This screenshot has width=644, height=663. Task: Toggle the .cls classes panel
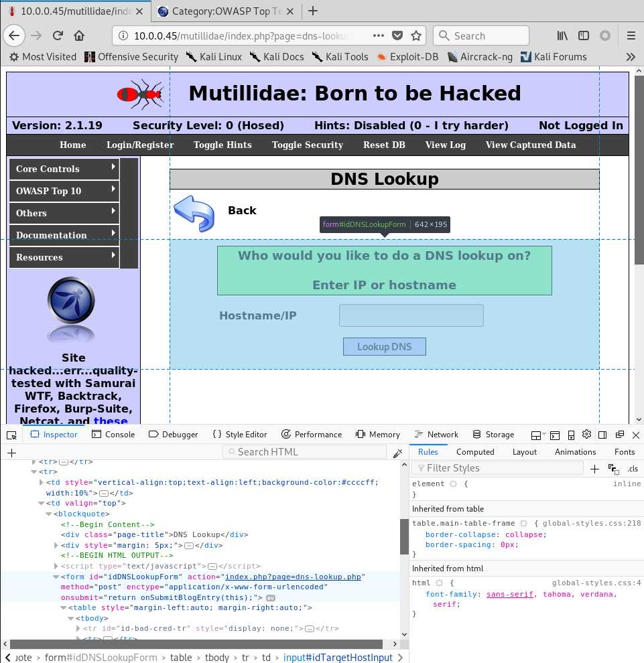pos(633,469)
